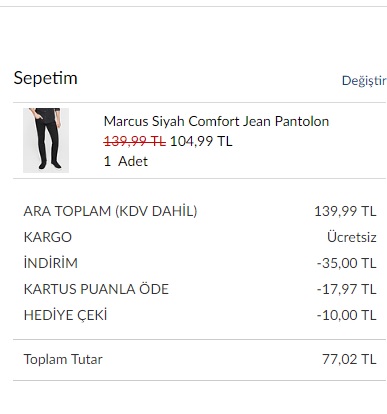Click the -17,97 TL points amount

347,289
